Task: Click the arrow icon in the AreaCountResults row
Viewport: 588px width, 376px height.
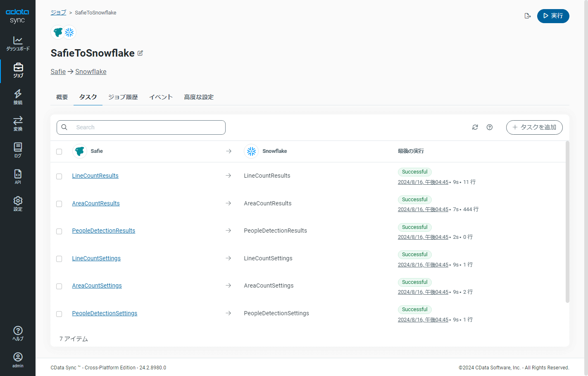Action: [229, 203]
